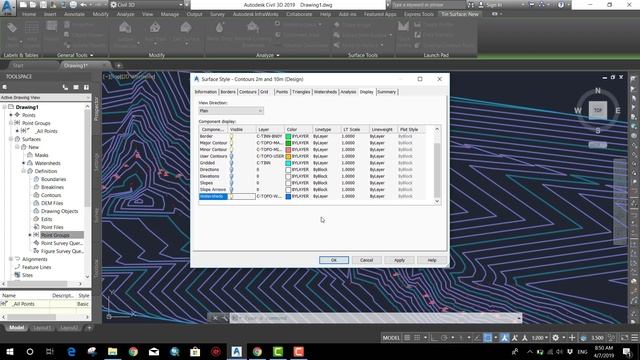The height and width of the screenshot is (360, 640).
Task: Toggle visibility bulb for Gridded component
Action: 231,163
